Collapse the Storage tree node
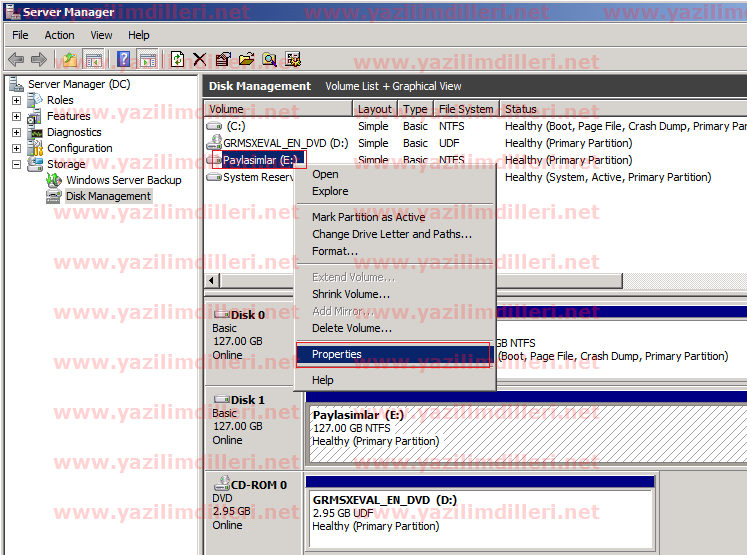This screenshot has width=747, height=555. point(17,164)
